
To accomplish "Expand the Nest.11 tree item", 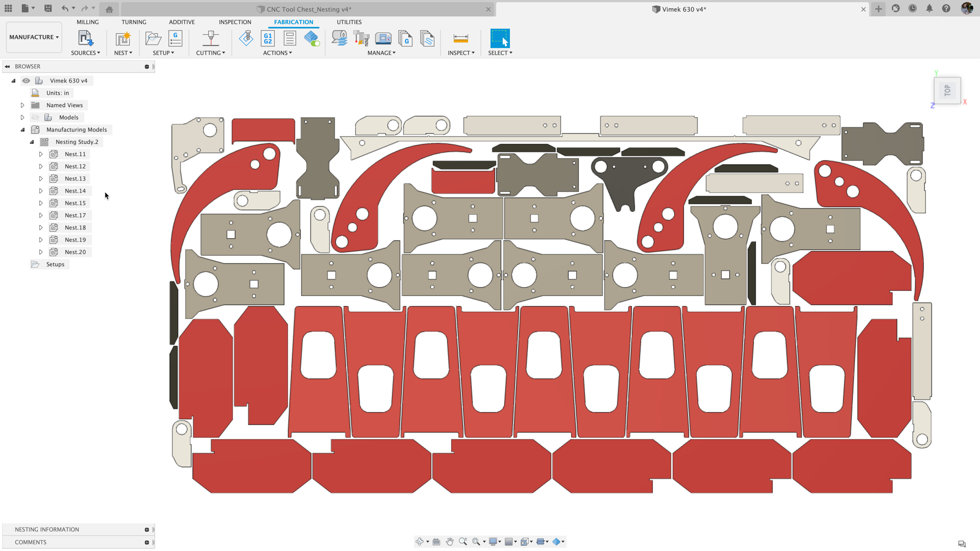I will pyautogui.click(x=40, y=154).
